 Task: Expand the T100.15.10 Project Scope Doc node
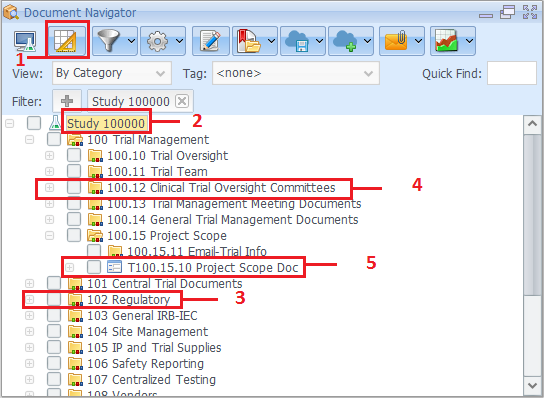point(70,268)
